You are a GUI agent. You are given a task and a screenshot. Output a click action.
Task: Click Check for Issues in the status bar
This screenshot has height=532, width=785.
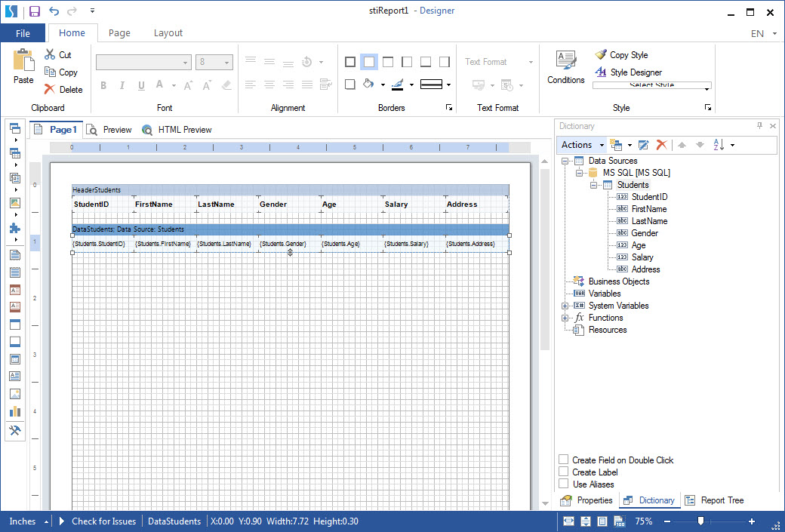[x=102, y=521]
